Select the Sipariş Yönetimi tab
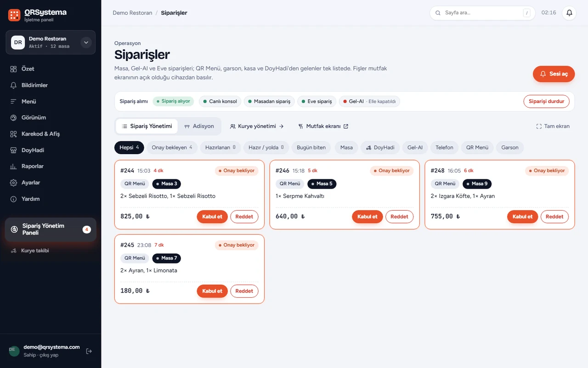Screen dimensions: 588x368 pos(147,126)
